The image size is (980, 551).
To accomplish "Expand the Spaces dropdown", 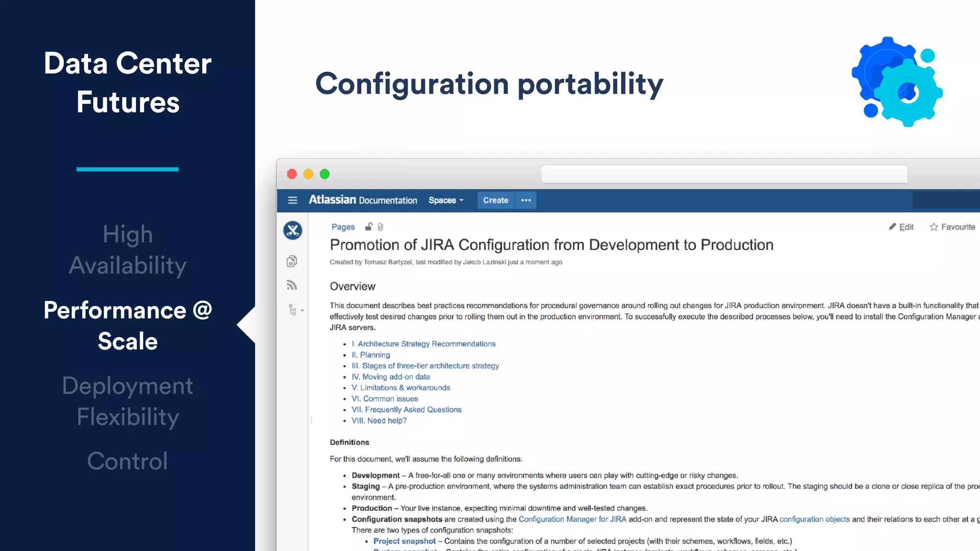I will [446, 200].
